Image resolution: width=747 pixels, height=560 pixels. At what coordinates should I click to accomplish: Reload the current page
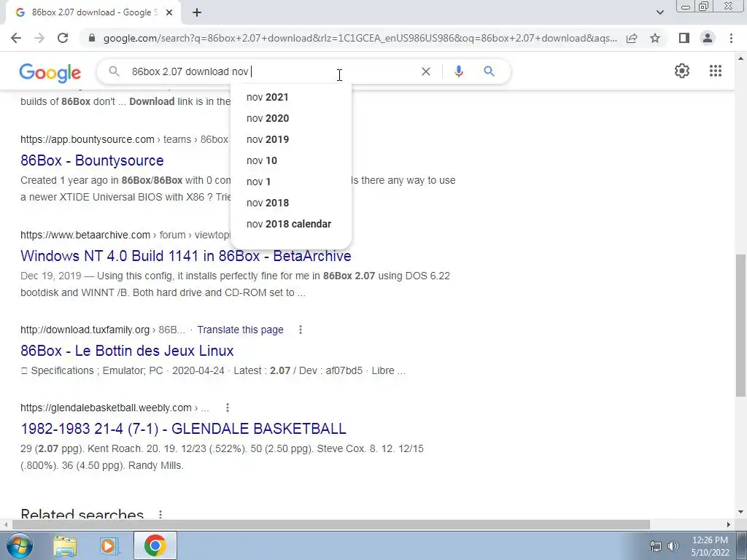click(x=63, y=38)
